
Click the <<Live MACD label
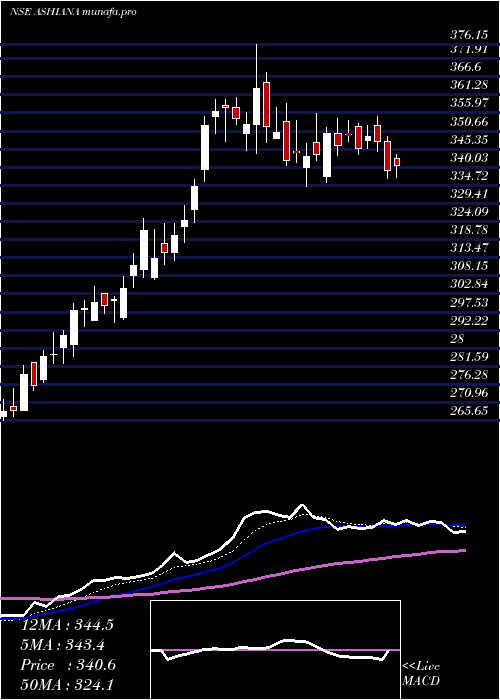(421, 674)
